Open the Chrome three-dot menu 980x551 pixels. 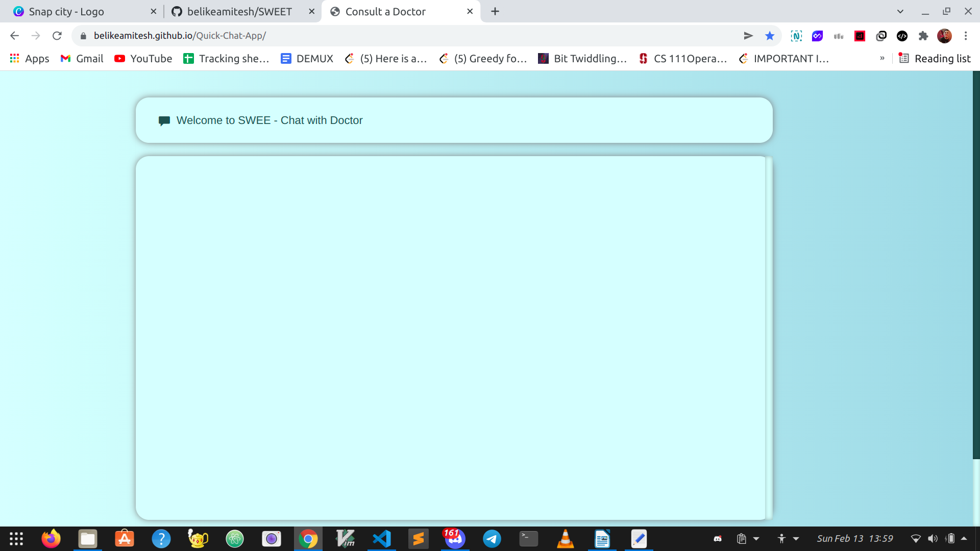click(x=966, y=36)
